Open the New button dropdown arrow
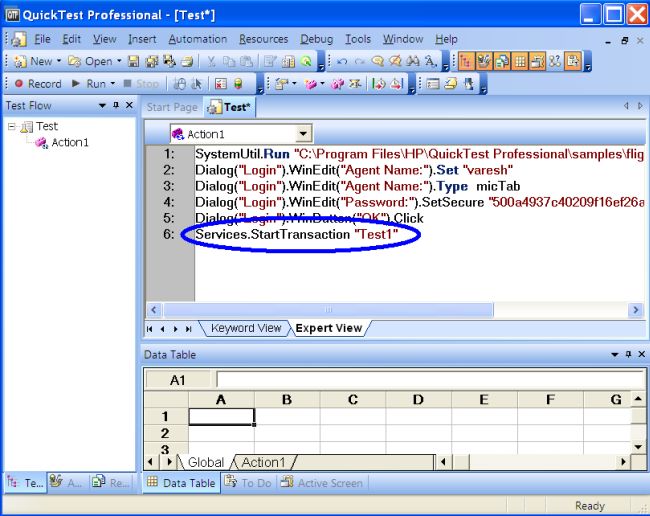The width and height of the screenshot is (650, 516). (59, 61)
